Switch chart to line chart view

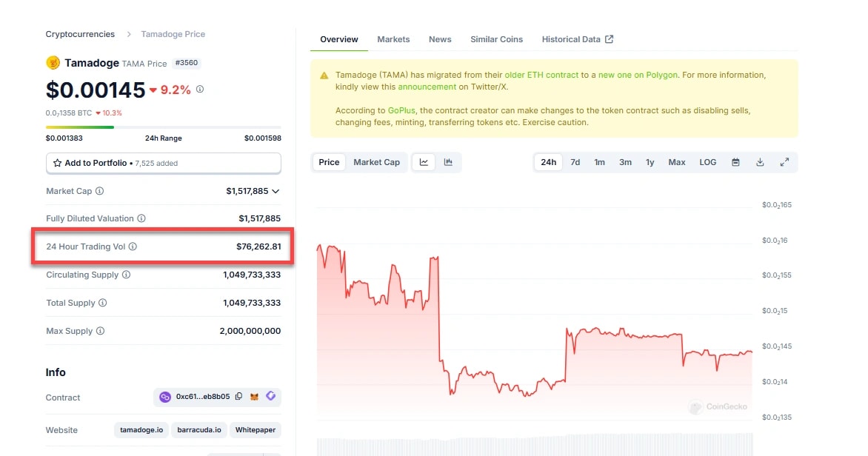(x=424, y=162)
